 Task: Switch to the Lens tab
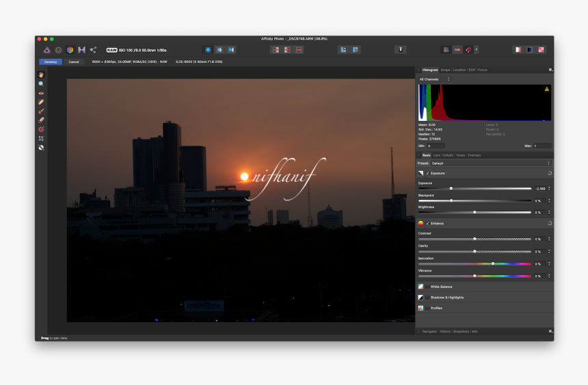click(436, 155)
